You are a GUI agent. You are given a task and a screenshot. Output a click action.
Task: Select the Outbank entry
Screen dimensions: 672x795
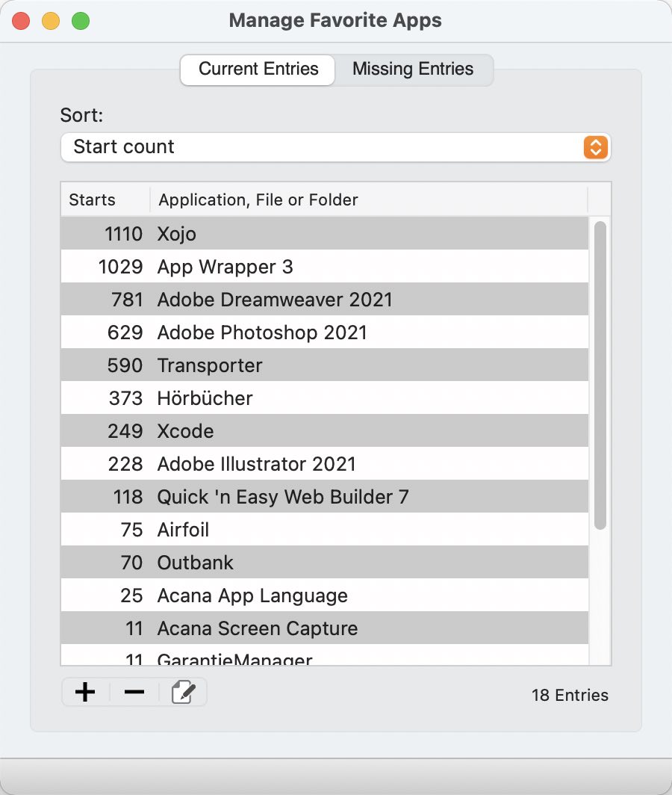click(x=324, y=563)
